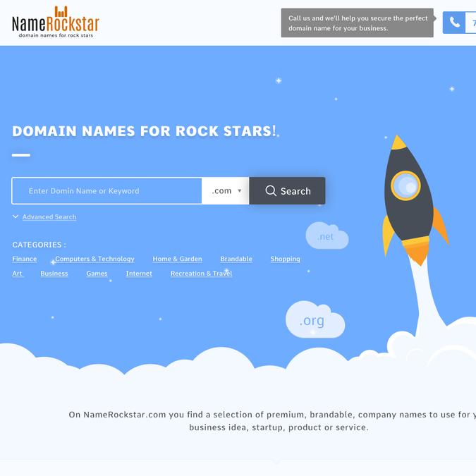
Task: Click the .org cloud icon
Action: click(314, 321)
